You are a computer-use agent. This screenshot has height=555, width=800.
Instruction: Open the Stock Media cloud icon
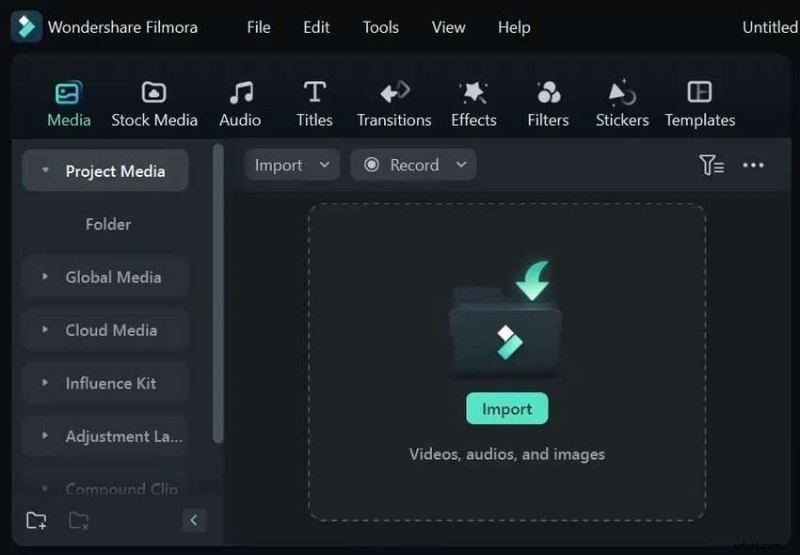(x=154, y=92)
